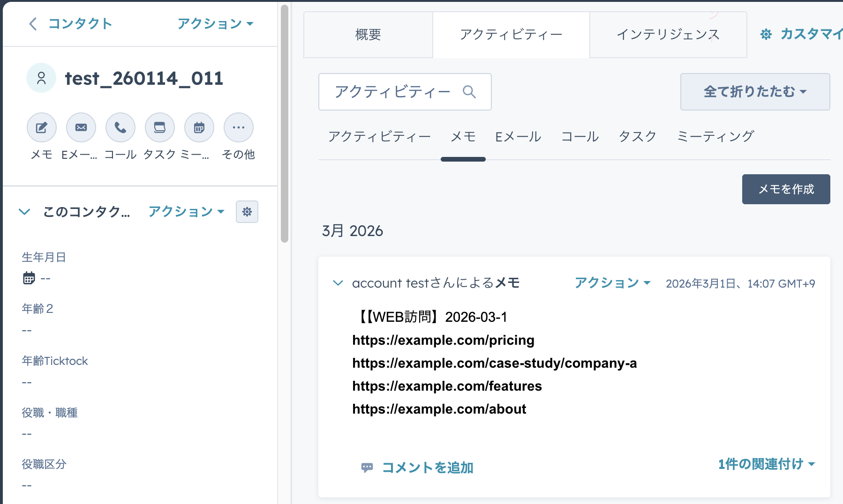This screenshot has width=843, height=504.
Task: Click the email envelope icon
Action: 81,127
